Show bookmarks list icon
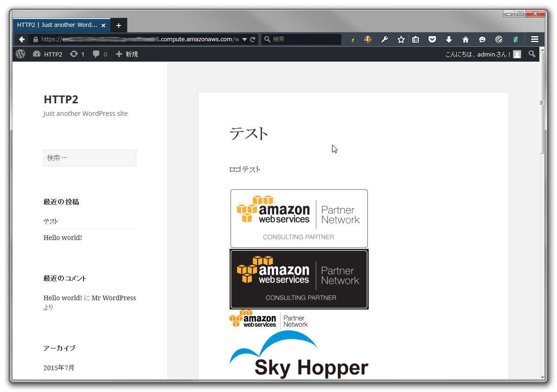This screenshot has height=392, width=557. pyautogui.click(x=416, y=39)
